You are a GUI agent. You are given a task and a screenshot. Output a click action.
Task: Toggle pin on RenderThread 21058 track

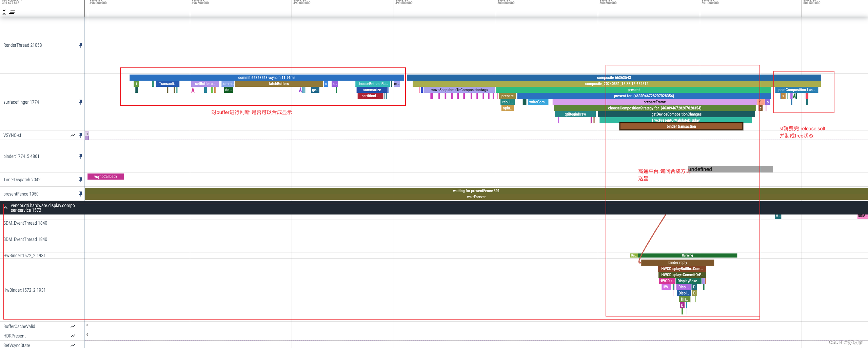(x=80, y=45)
